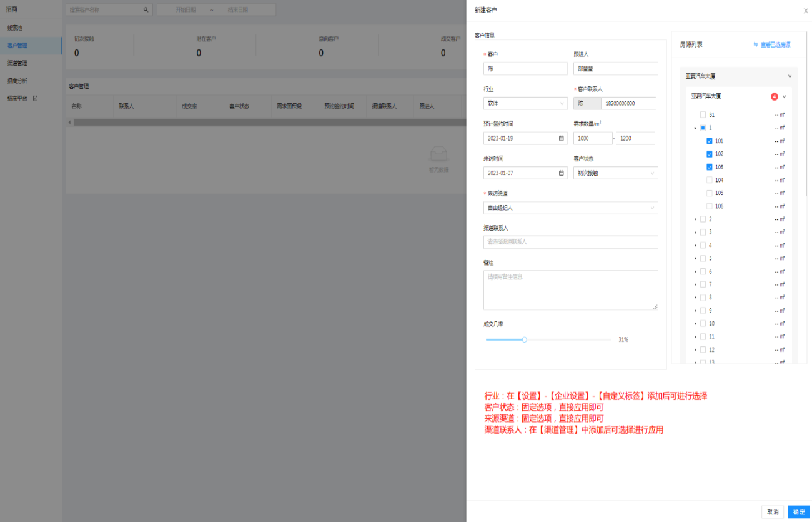Expand floor 7 using its triangle arrow
812x522 pixels.
point(695,284)
